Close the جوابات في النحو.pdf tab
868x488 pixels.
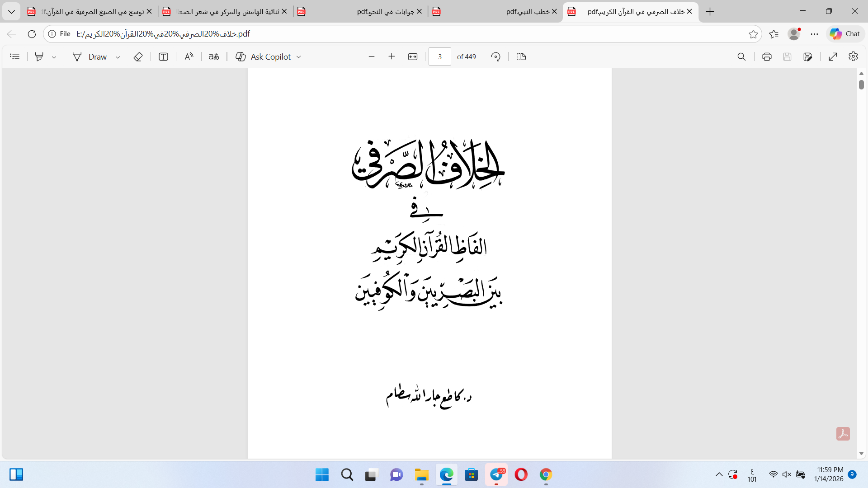419,12
